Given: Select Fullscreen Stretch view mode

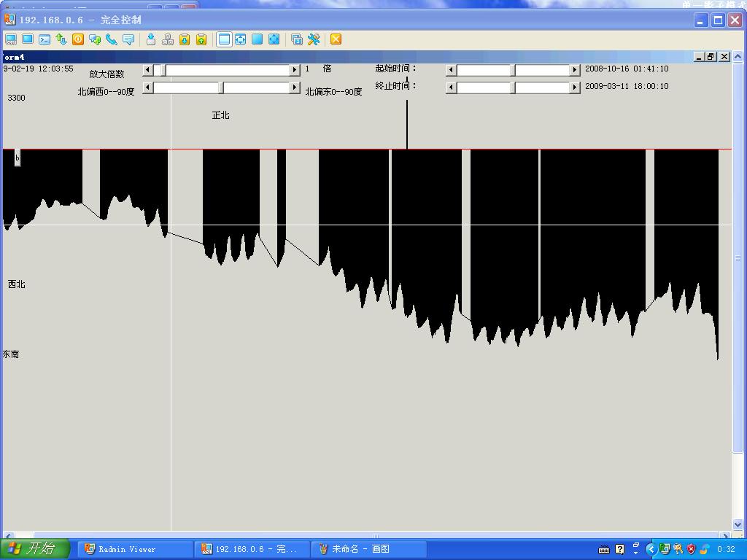Looking at the screenshot, I should pyautogui.click(x=274, y=39).
